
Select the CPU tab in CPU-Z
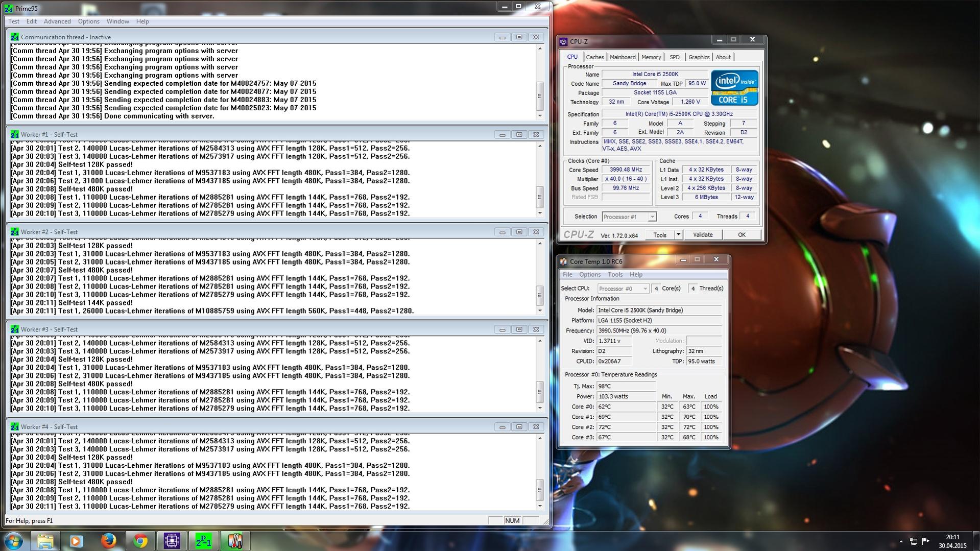(x=572, y=57)
